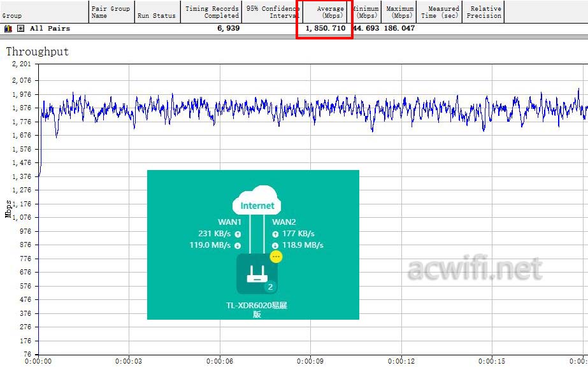Click the WAN2 upload arrow icon
This screenshot has width=588, height=370.
click(275, 234)
